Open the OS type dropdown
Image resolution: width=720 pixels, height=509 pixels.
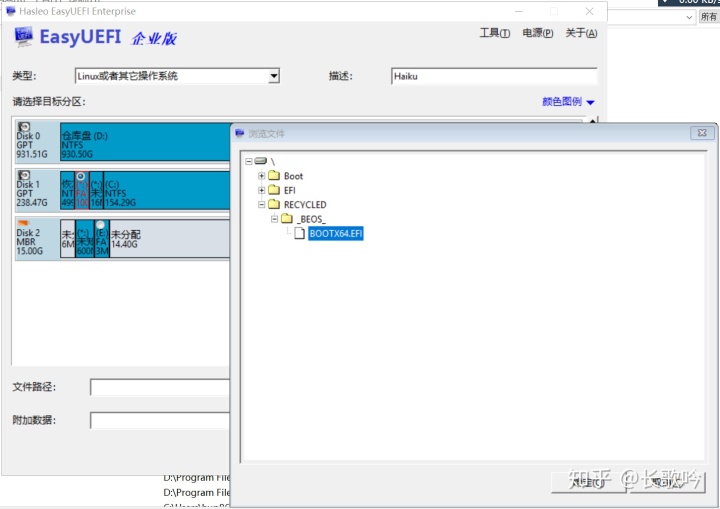[274, 76]
